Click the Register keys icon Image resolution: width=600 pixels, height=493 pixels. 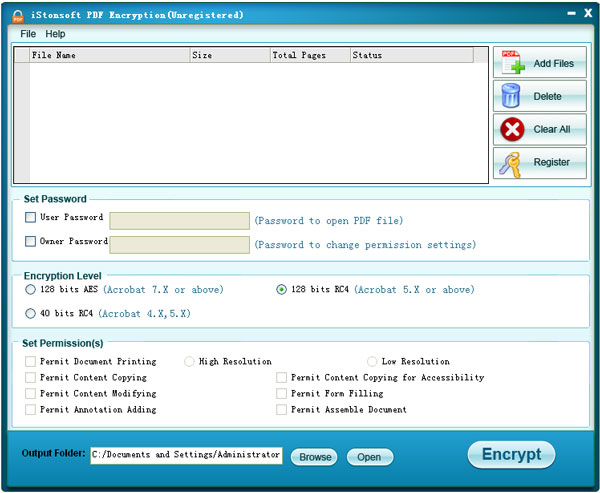click(511, 162)
